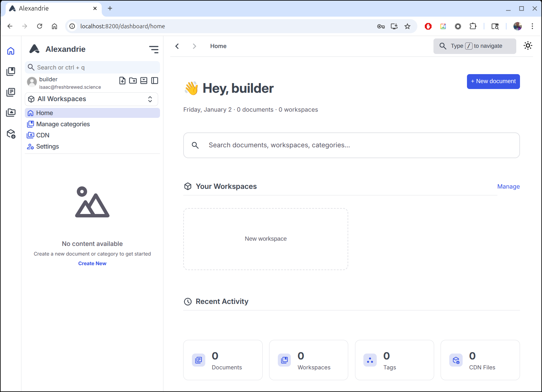Toggle the light/dark theme sun icon

point(528,46)
